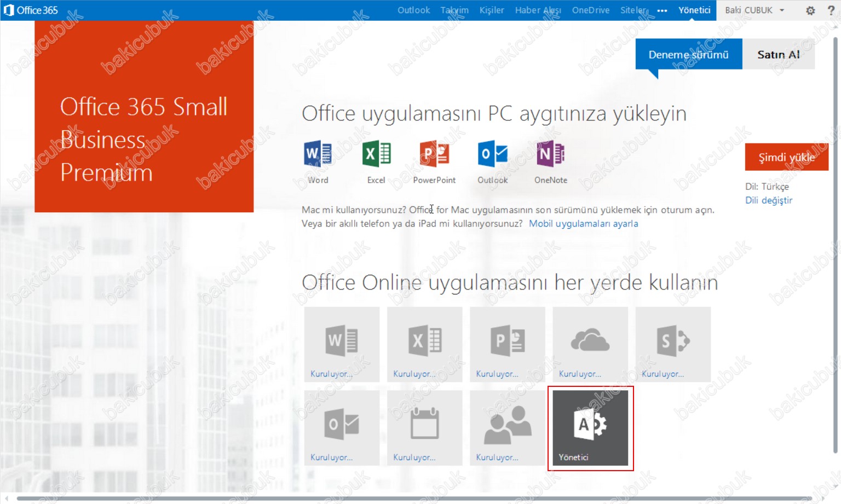Click the vertical scrollbar on right

click(x=836, y=245)
